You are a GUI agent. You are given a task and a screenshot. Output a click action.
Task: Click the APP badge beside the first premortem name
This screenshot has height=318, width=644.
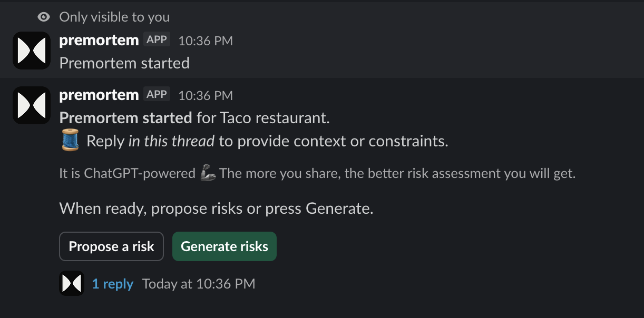pyautogui.click(x=157, y=39)
